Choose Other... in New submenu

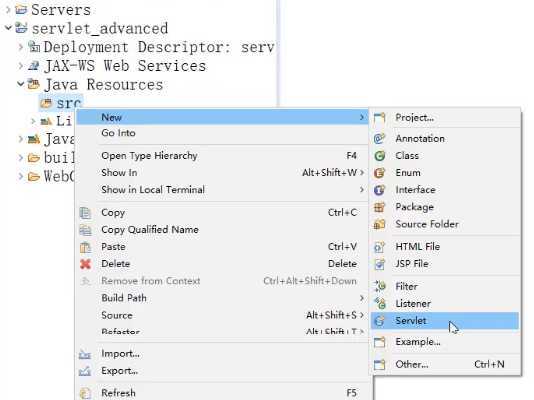(x=445, y=365)
